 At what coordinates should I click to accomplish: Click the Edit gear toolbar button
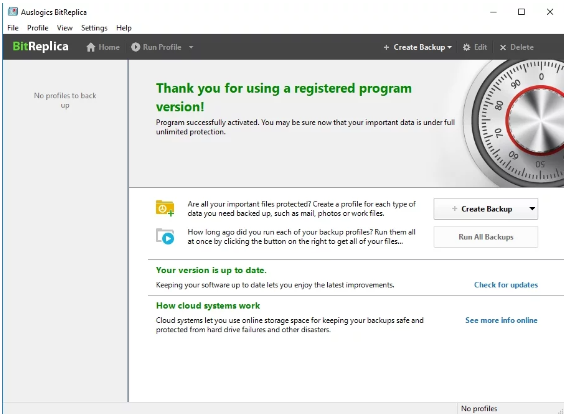pos(475,48)
